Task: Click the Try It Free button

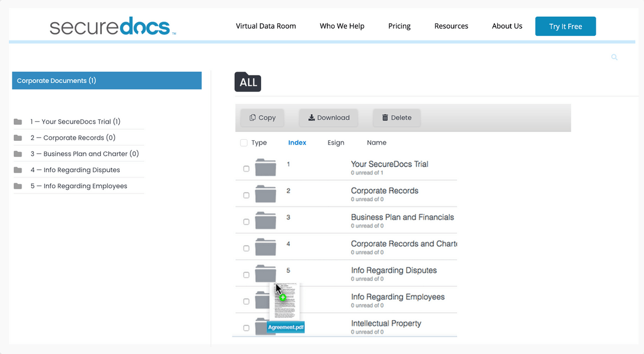Action: pos(565,26)
